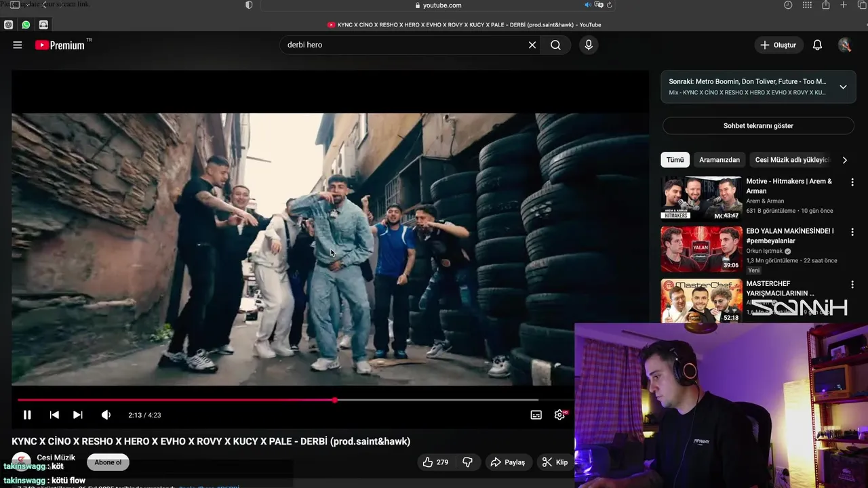Open Arem & Arman channel name
The width and height of the screenshot is (868, 488).
[x=765, y=201]
